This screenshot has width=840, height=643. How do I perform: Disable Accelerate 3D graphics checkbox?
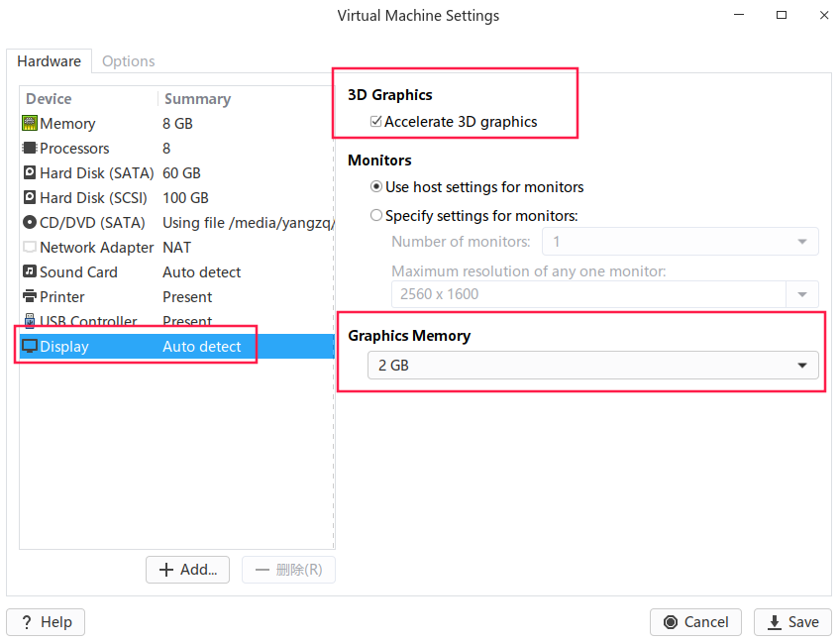[376, 122]
